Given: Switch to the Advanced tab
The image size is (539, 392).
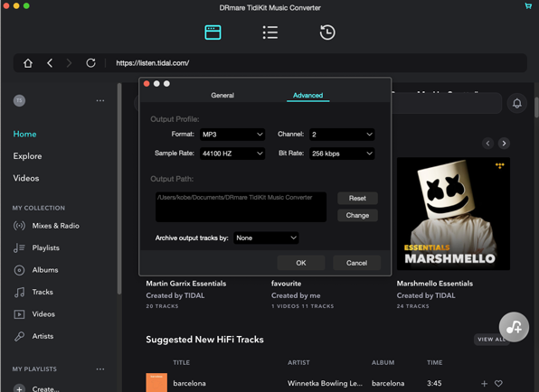Looking at the screenshot, I should (307, 95).
